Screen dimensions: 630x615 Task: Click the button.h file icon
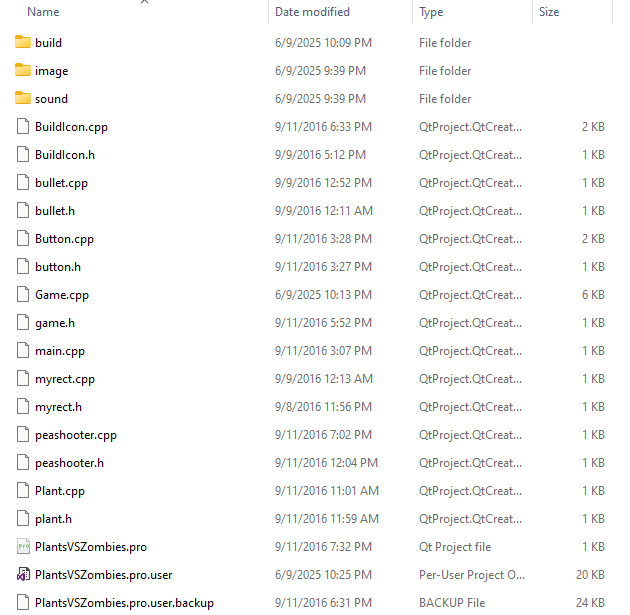tap(23, 267)
